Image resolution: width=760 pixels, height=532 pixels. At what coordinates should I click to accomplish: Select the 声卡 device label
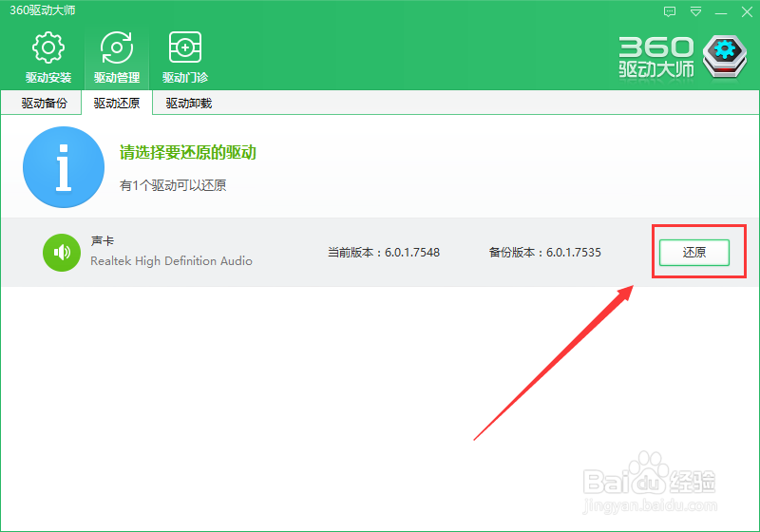click(103, 240)
